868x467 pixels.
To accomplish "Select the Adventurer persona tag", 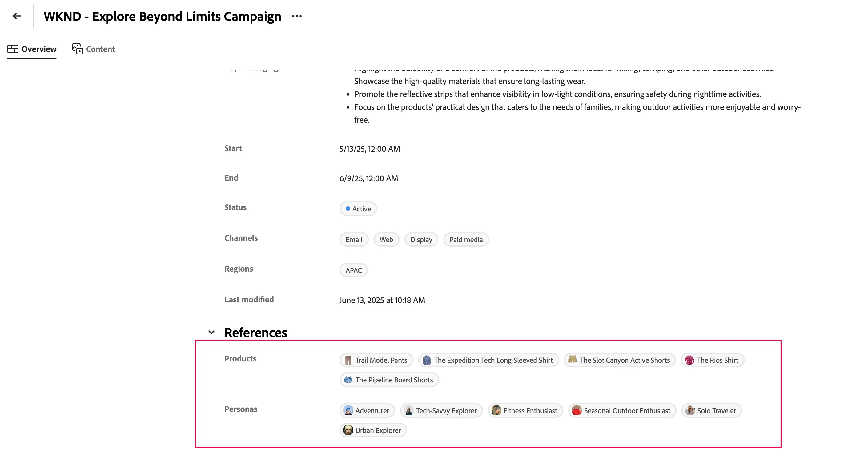I will coord(367,411).
